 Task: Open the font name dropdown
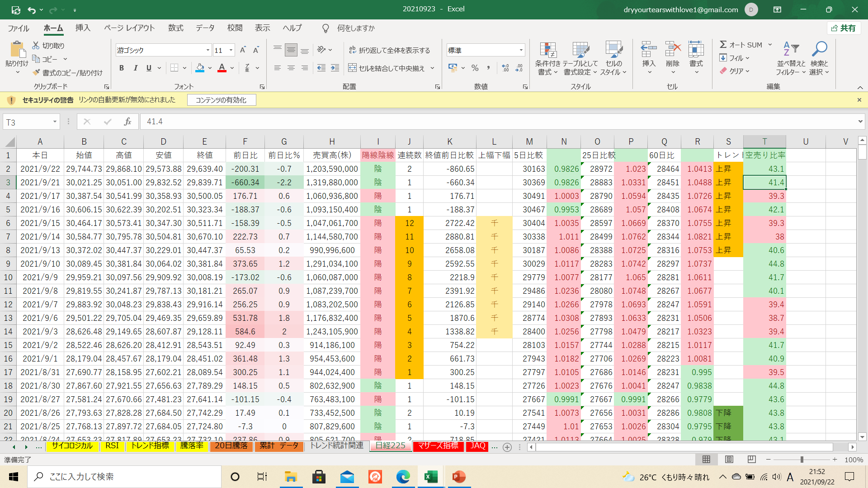coord(208,50)
